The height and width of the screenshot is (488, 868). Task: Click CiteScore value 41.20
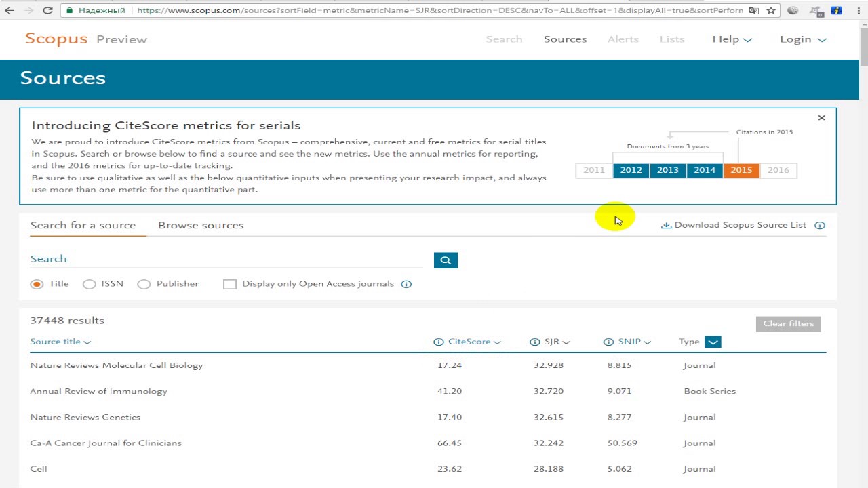tap(450, 391)
